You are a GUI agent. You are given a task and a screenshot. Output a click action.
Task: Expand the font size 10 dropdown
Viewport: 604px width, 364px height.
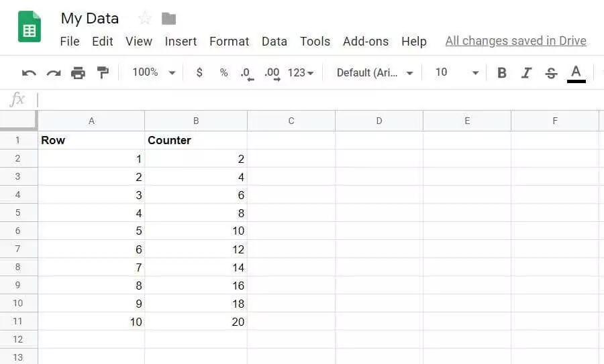click(457, 72)
